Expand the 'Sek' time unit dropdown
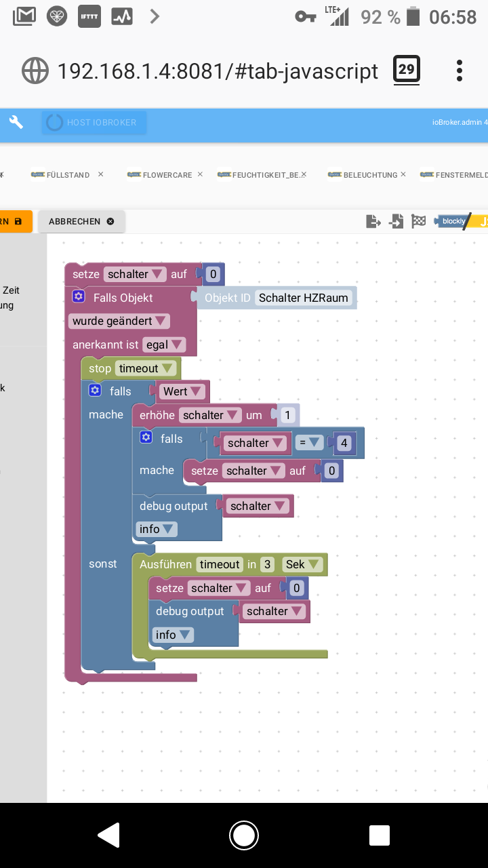The image size is (488, 868). click(302, 564)
